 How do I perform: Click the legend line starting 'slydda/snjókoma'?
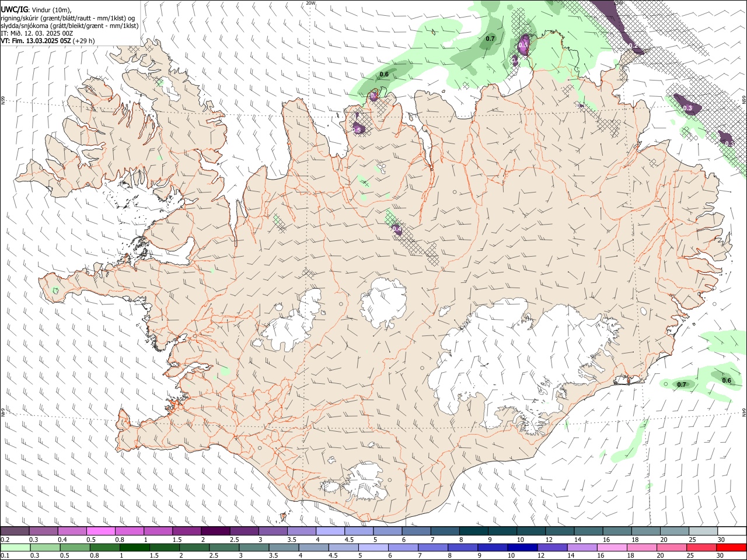click(x=69, y=25)
